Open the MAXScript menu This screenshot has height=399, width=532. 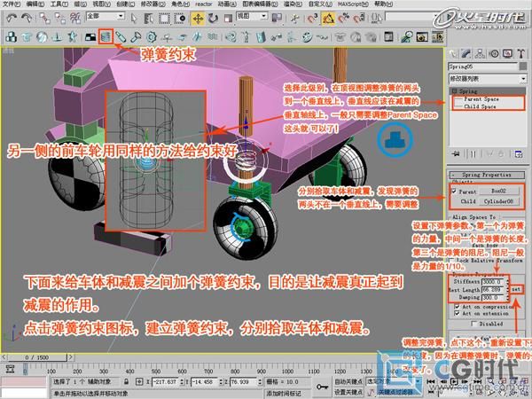click(353, 4)
